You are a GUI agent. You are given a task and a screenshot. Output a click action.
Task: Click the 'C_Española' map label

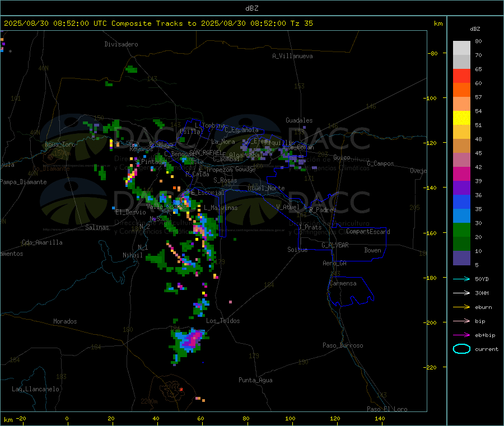[242, 130]
